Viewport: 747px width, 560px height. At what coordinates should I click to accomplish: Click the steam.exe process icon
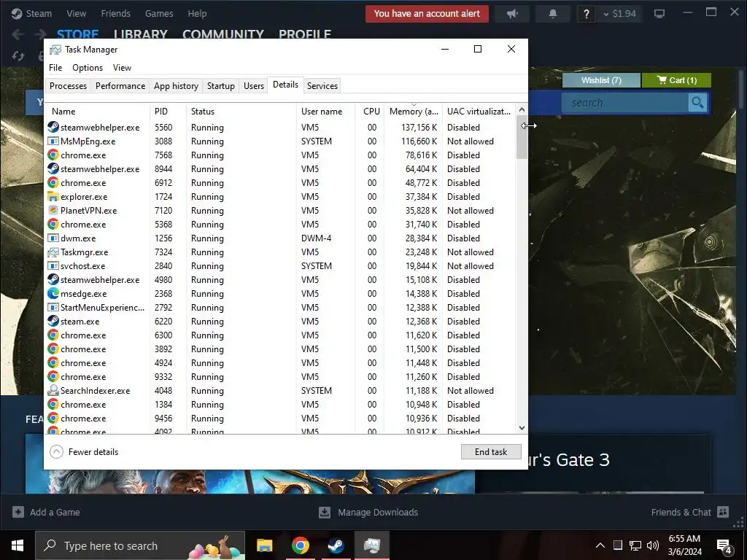[x=53, y=321]
